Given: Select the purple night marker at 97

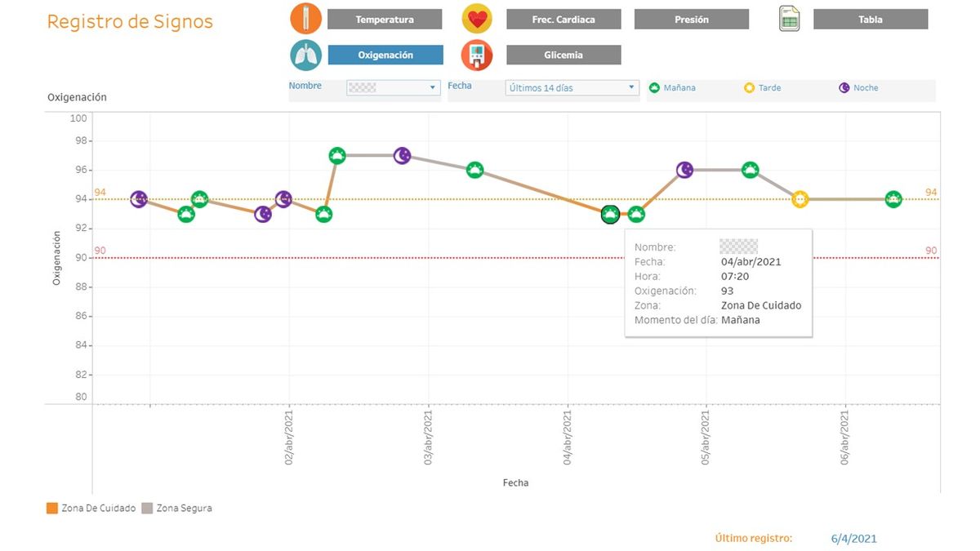Looking at the screenshot, I should point(402,155).
